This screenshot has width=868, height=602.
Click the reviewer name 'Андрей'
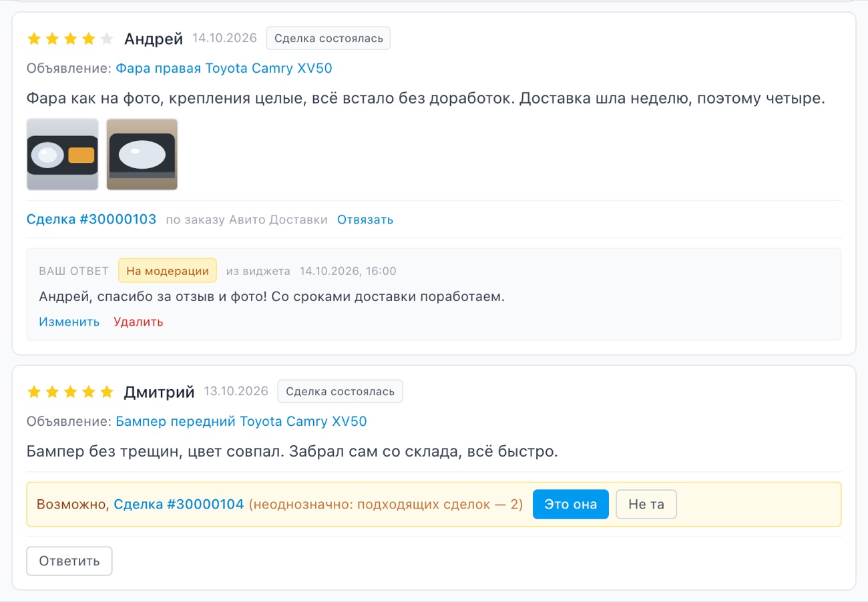(154, 39)
